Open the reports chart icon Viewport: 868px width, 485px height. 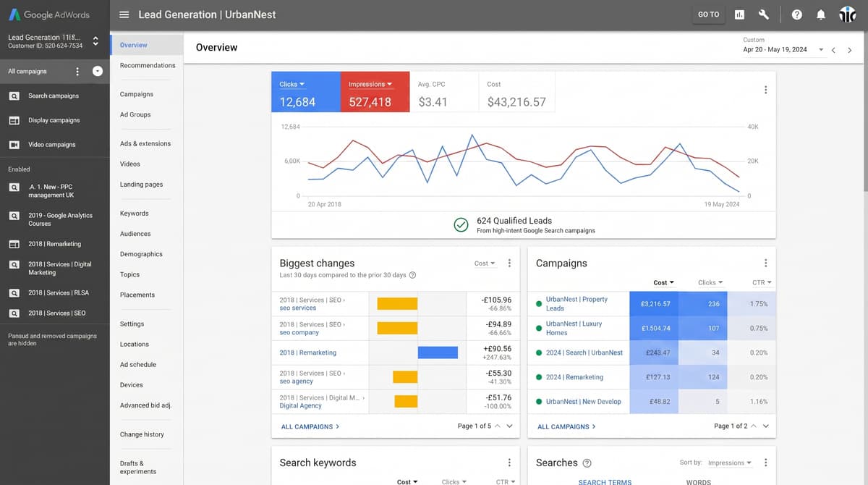[x=739, y=14]
